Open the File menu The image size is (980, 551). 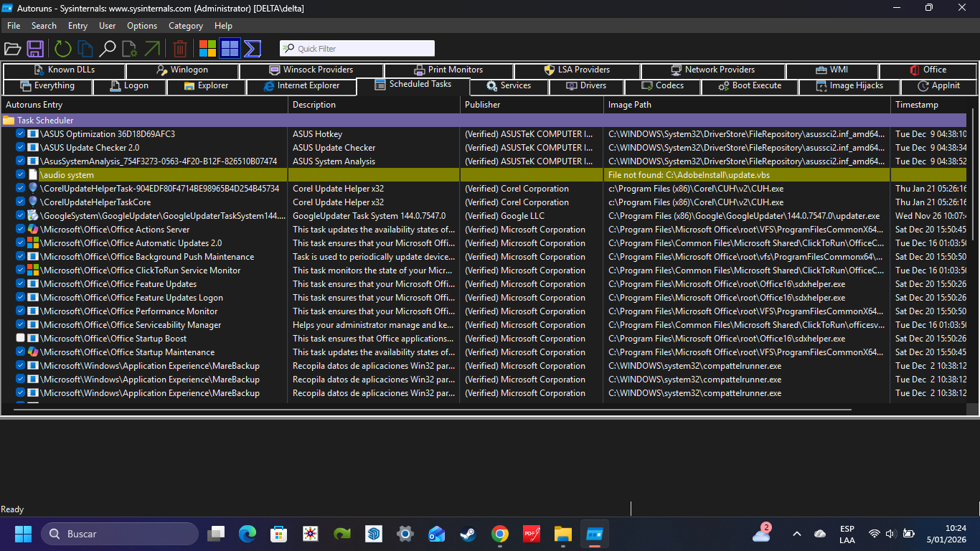tap(14, 26)
